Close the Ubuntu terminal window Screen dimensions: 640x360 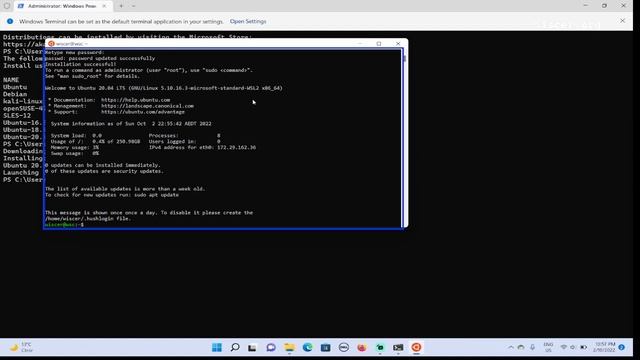click(x=398, y=44)
